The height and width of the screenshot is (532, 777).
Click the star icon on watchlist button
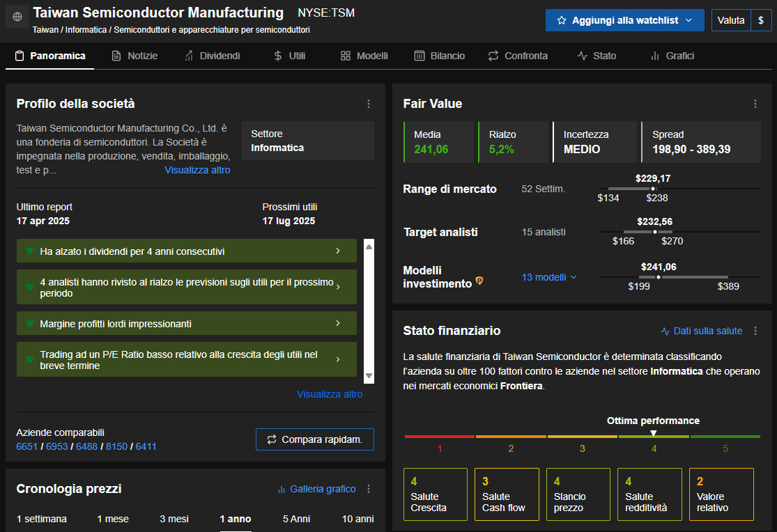click(x=562, y=20)
